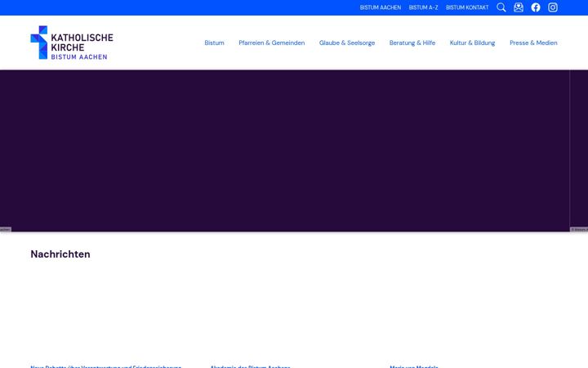Open the Presse & Medien menu
This screenshot has width=588, height=368.
[x=533, y=43]
